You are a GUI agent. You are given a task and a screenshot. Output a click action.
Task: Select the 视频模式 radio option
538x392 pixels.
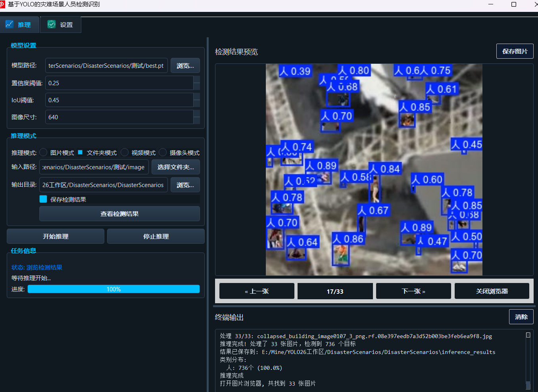[x=125, y=153]
